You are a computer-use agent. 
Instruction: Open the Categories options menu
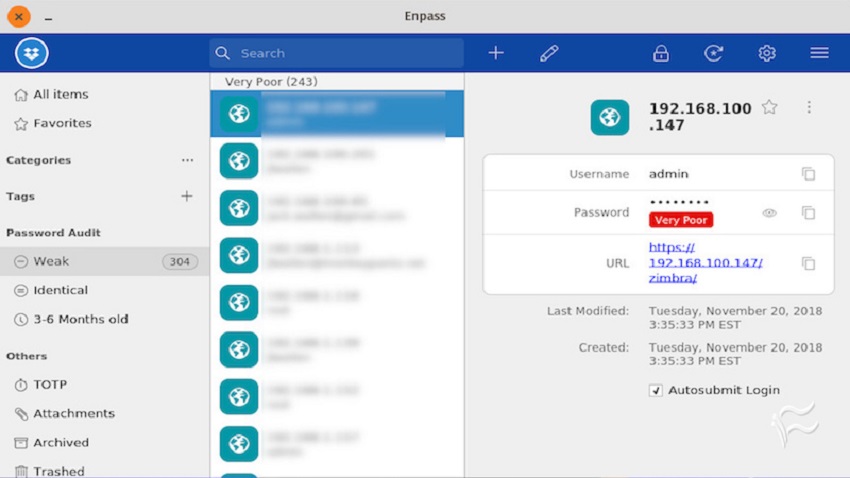coord(188,160)
